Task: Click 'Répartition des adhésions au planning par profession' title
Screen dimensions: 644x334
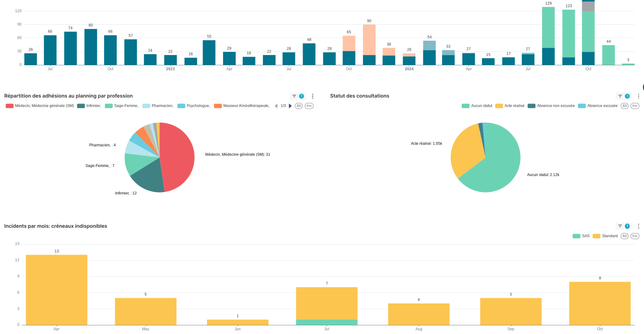Action: 68,96
